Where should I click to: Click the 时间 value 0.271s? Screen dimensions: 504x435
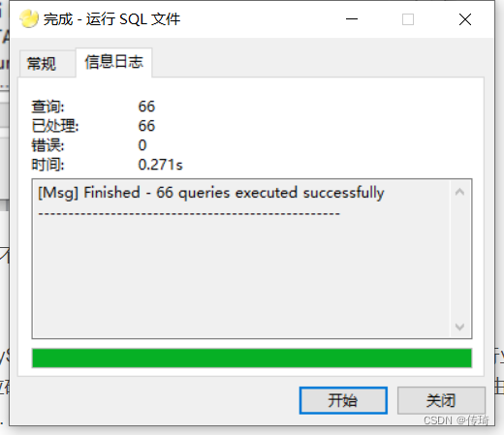point(160,165)
